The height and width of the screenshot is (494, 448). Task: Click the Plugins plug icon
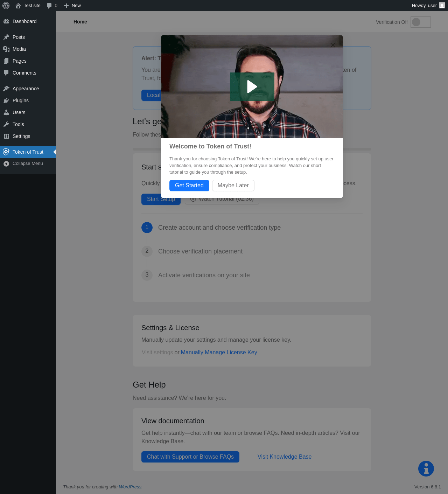6,100
